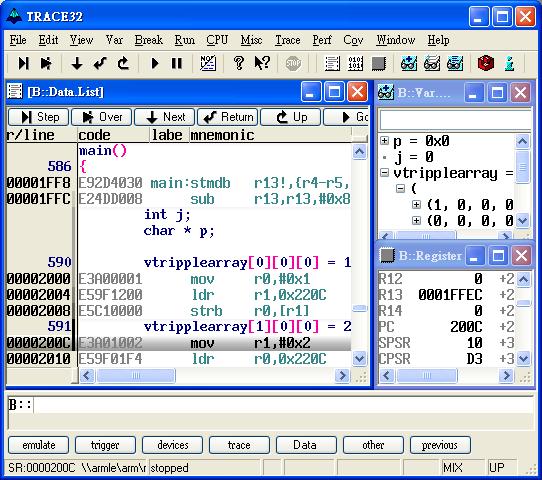Click scroll up arrow in Data.List
This screenshot has width=542, height=480.
359,151
